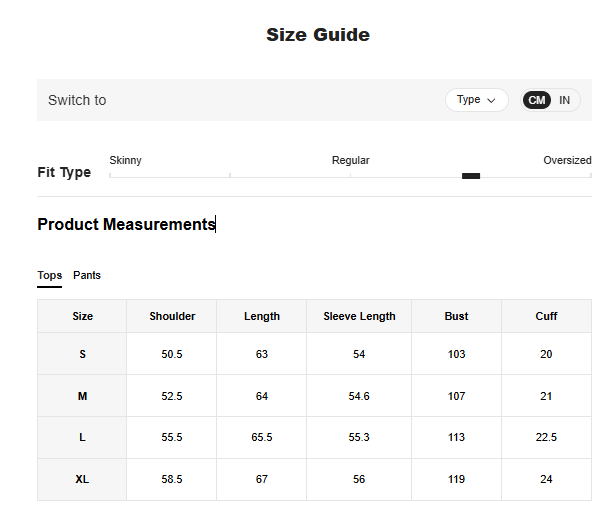Click the Bust column header
Image resolution: width=607 pixels, height=505 pixels.
[x=456, y=316]
